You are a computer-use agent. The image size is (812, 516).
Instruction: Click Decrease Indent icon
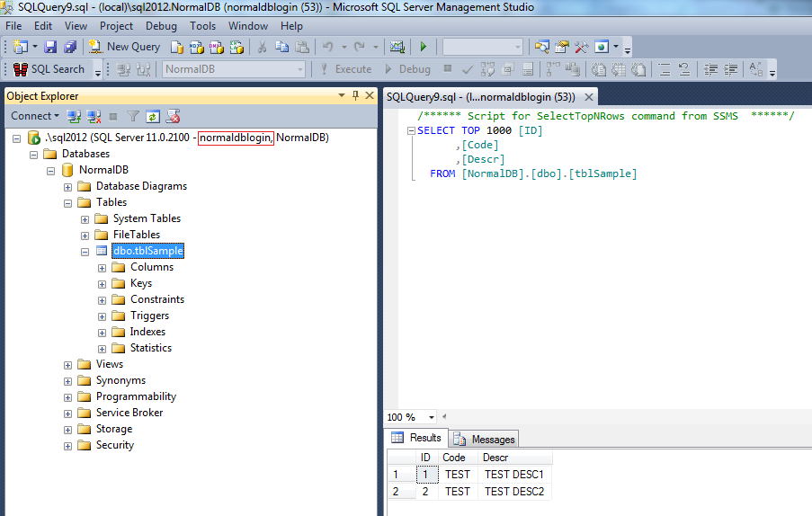[x=710, y=69]
